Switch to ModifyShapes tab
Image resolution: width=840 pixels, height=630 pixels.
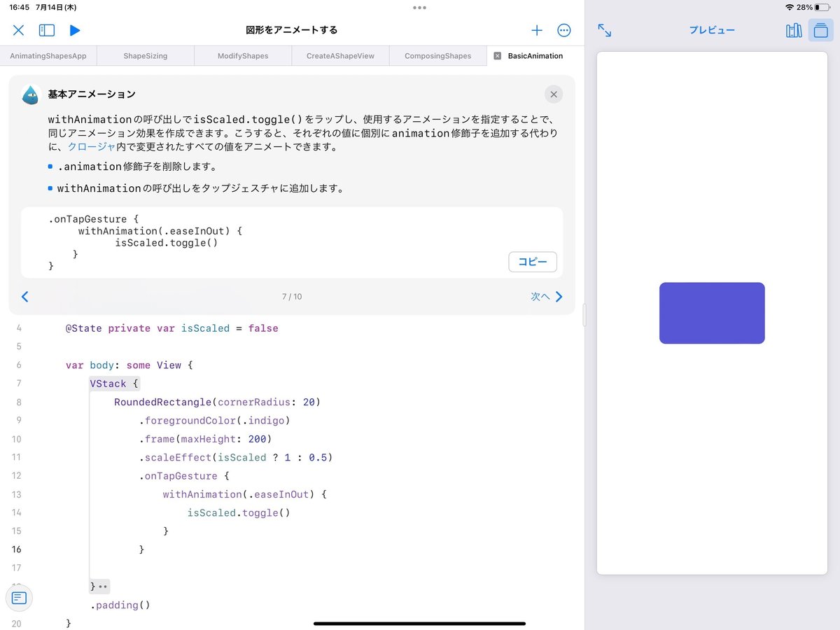tap(243, 56)
